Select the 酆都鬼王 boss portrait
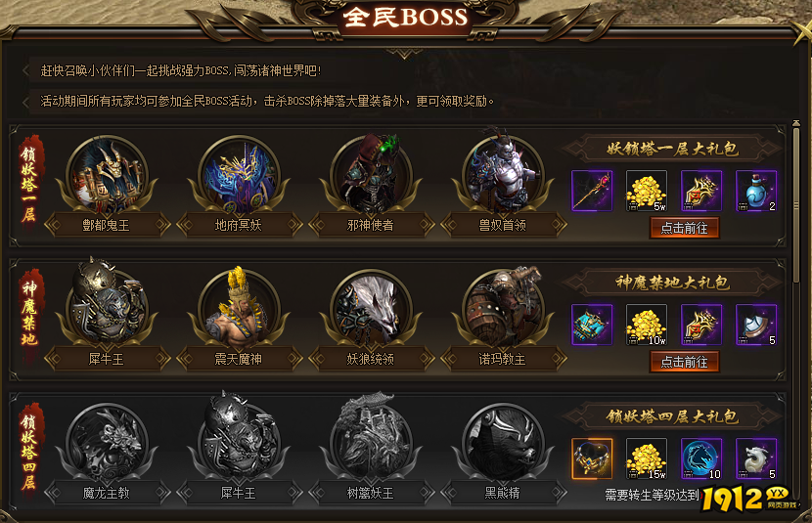 pyautogui.click(x=107, y=176)
